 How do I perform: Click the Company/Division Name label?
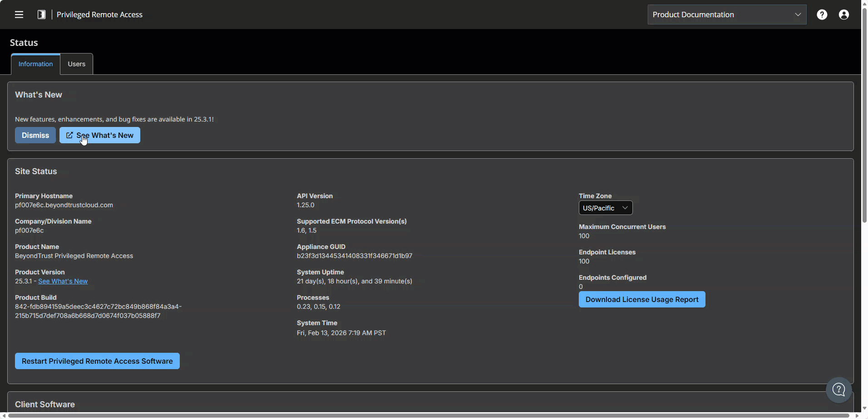click(53, 221)
